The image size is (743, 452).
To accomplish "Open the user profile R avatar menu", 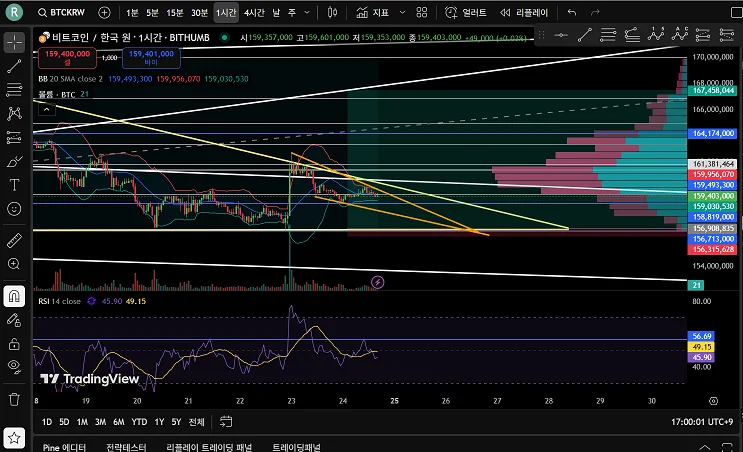I will tap(14, 12).
